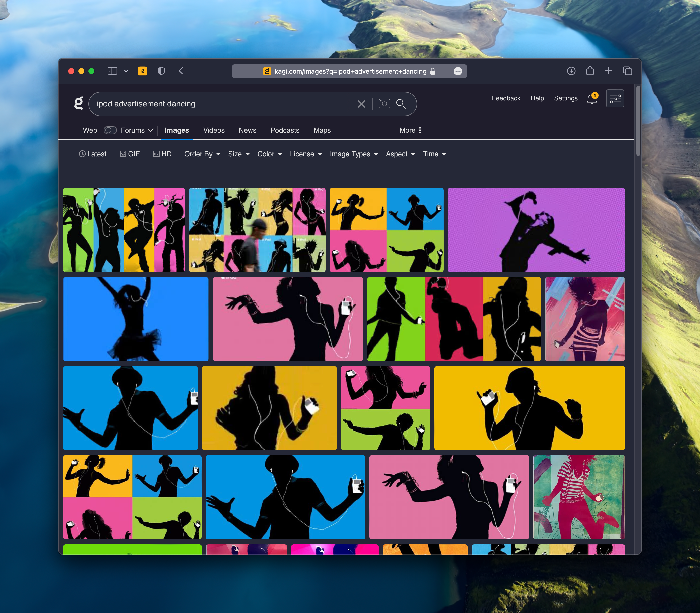Select the Images tab
This screenshot has width=700, height=613.
pos(177,130)
